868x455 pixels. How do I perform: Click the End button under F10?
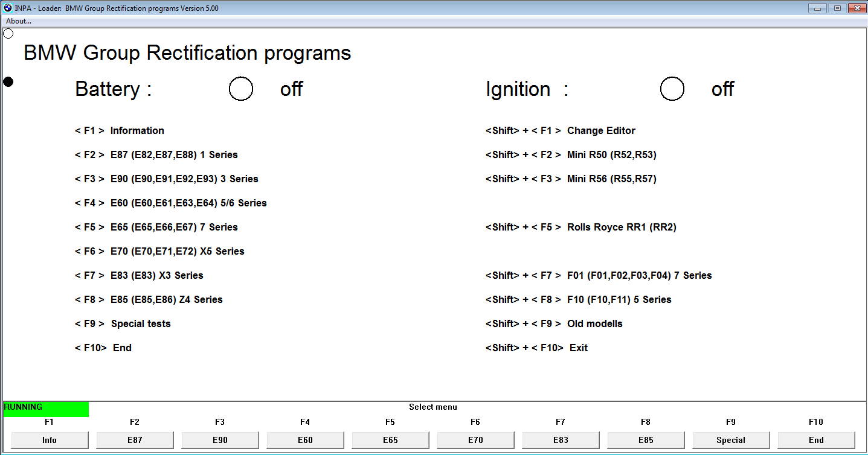816,440
